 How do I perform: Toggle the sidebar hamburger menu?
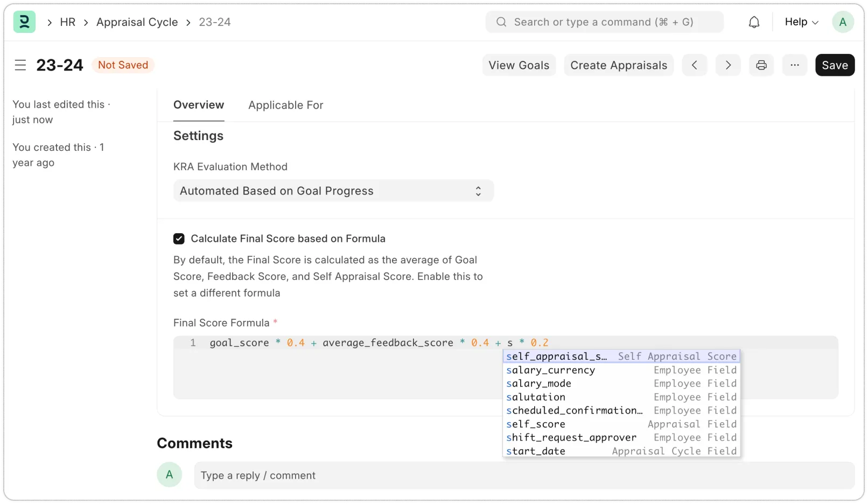20,65
